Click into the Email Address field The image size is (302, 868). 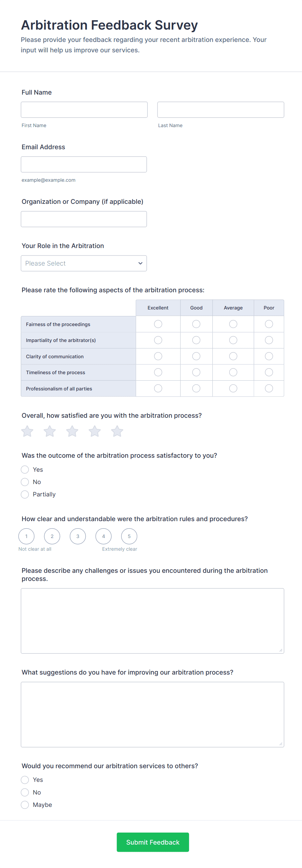(84, 164)
